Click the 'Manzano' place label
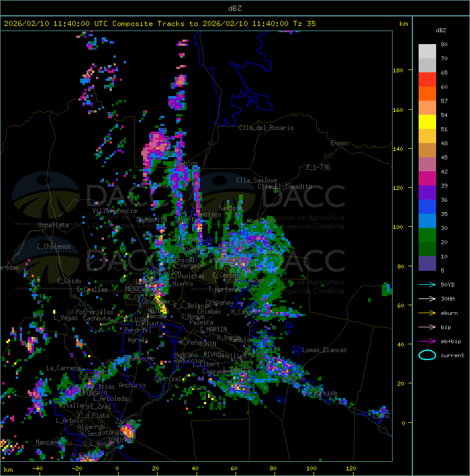Image resolution: width=470 pixels, height=476 pixels. pyautogui.click(x=47, y=442)
